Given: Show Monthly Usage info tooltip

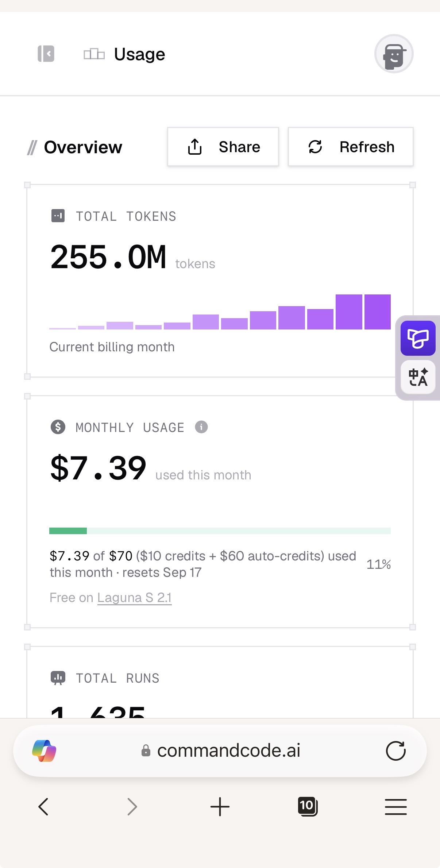Looking at the screenshot, I should click(x=201, y=427).
